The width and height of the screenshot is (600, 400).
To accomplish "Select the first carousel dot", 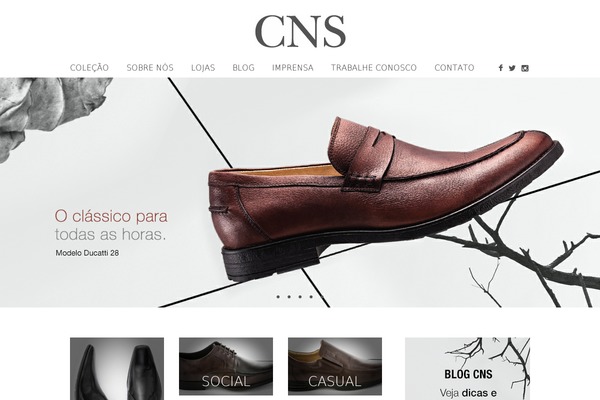I will (x=278, y=297).
